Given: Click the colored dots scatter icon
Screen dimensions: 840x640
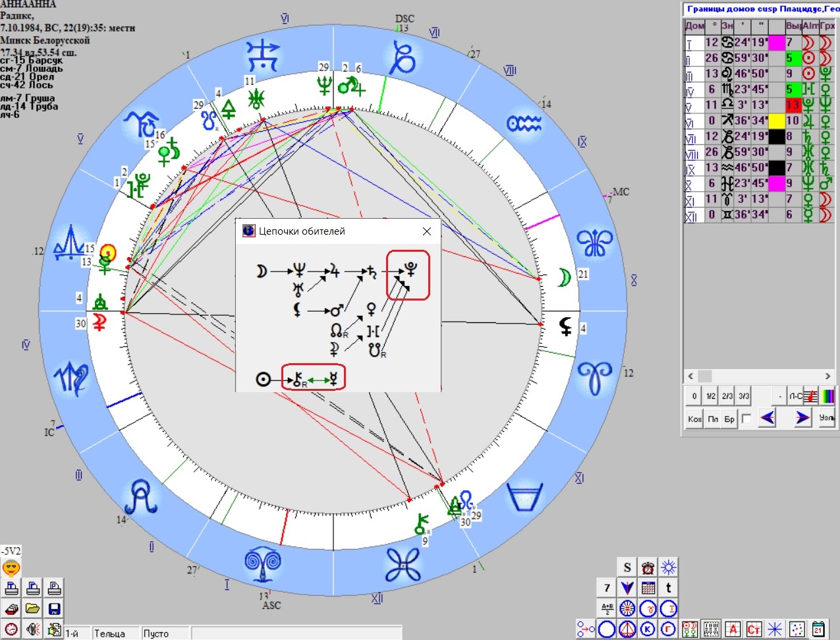Looking at the screenshot, I should click(x=797, y=629).
